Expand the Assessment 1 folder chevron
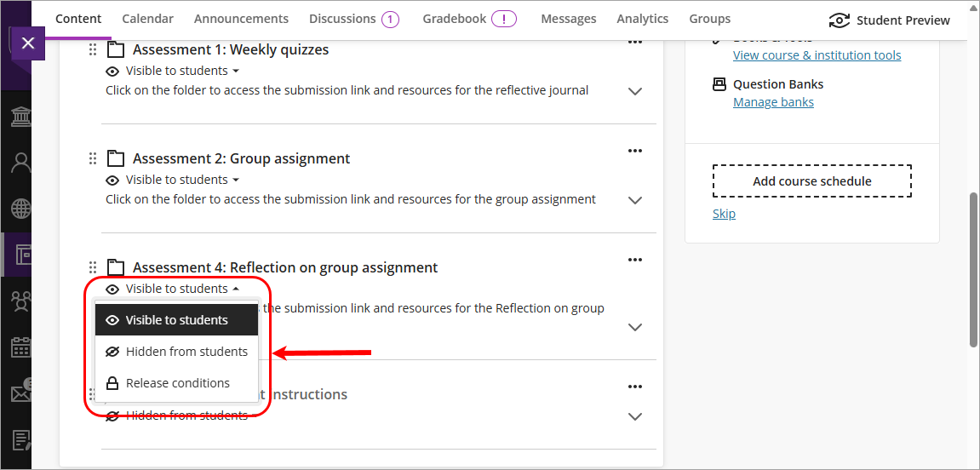Screen dimensions: 980x470 coord(635,91)
